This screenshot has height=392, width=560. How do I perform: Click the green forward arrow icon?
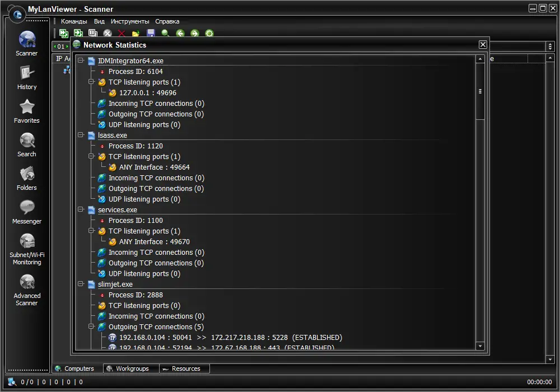[195, 33]
